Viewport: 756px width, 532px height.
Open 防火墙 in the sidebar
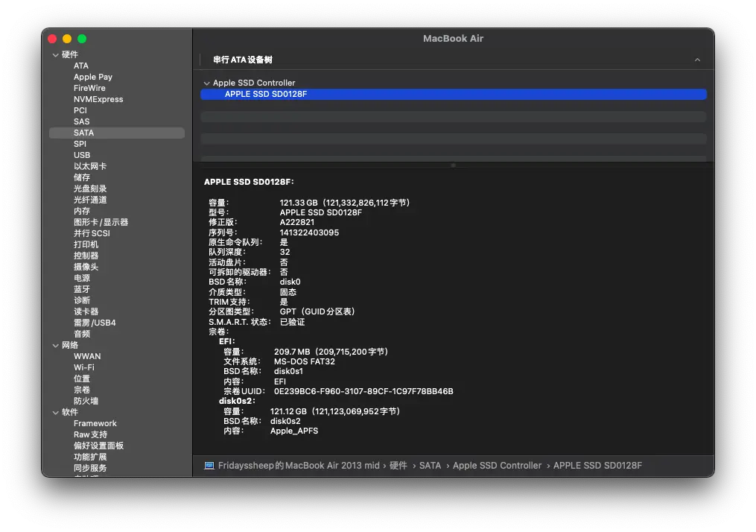click(86, 402)
